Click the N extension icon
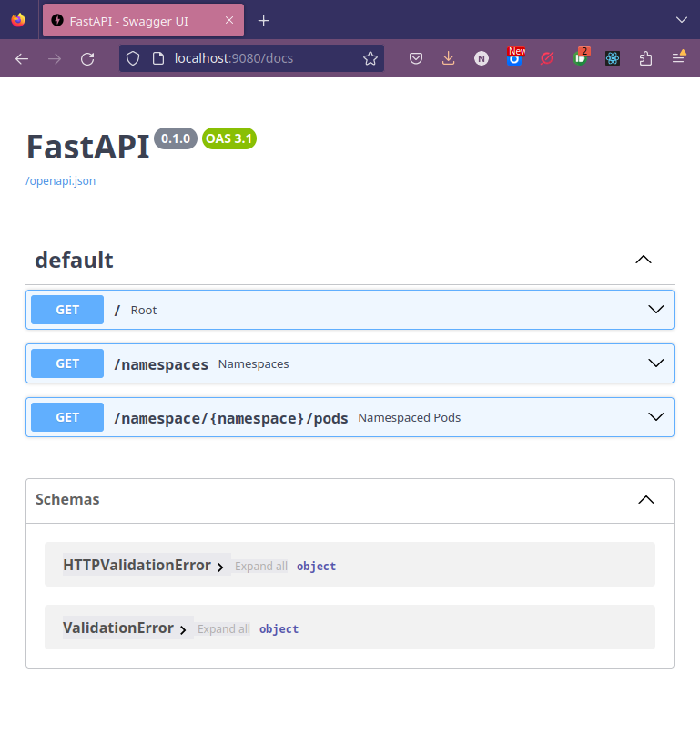The height and width of the screenshot is (756, 700). click(x=482, y=58)
